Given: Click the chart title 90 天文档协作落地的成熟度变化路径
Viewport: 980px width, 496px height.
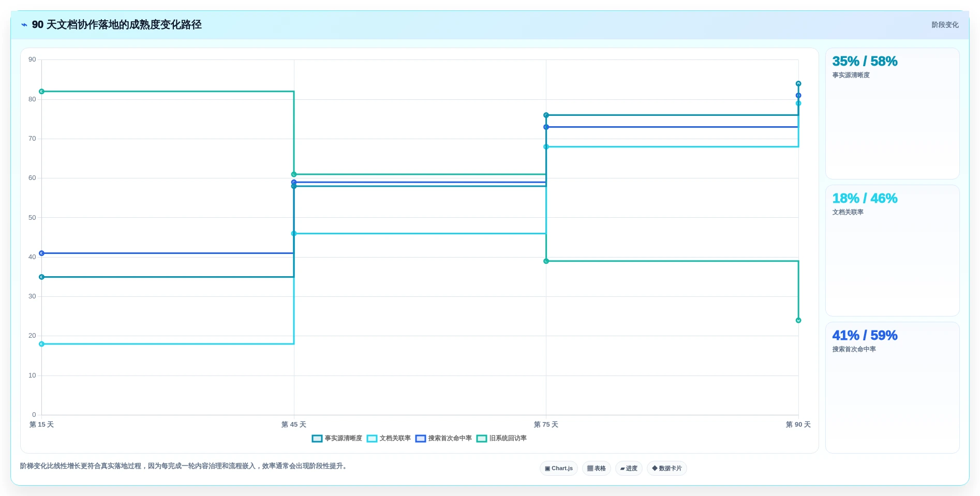Looking at the screenshot, I should coord(117,25).
